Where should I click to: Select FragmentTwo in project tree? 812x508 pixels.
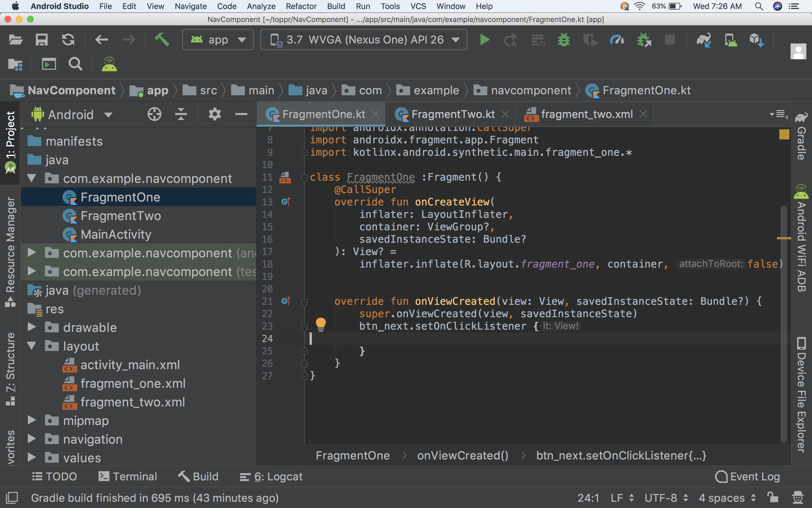point(138,216)
